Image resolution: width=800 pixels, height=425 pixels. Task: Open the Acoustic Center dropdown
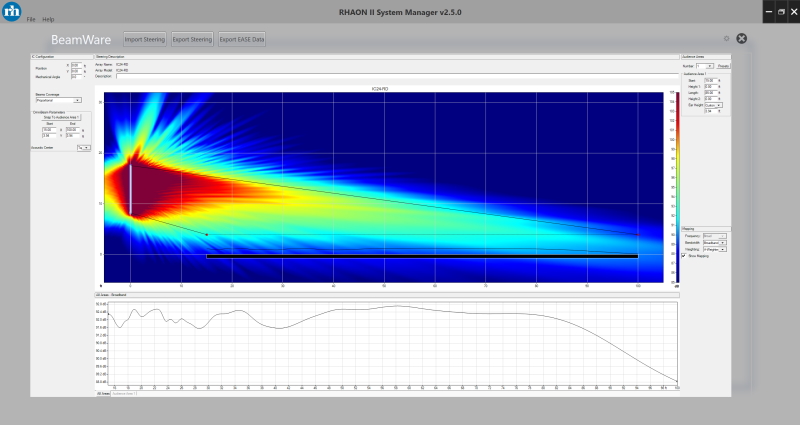[85, 147]
